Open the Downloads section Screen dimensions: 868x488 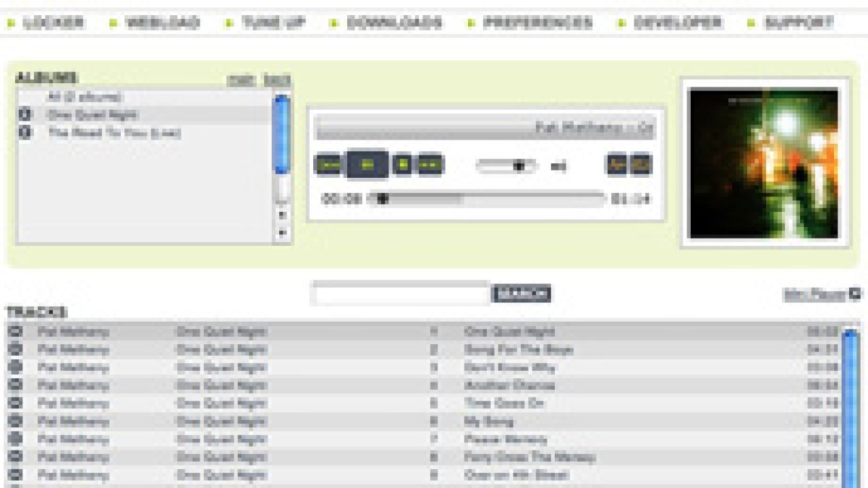tap(393, 22)
